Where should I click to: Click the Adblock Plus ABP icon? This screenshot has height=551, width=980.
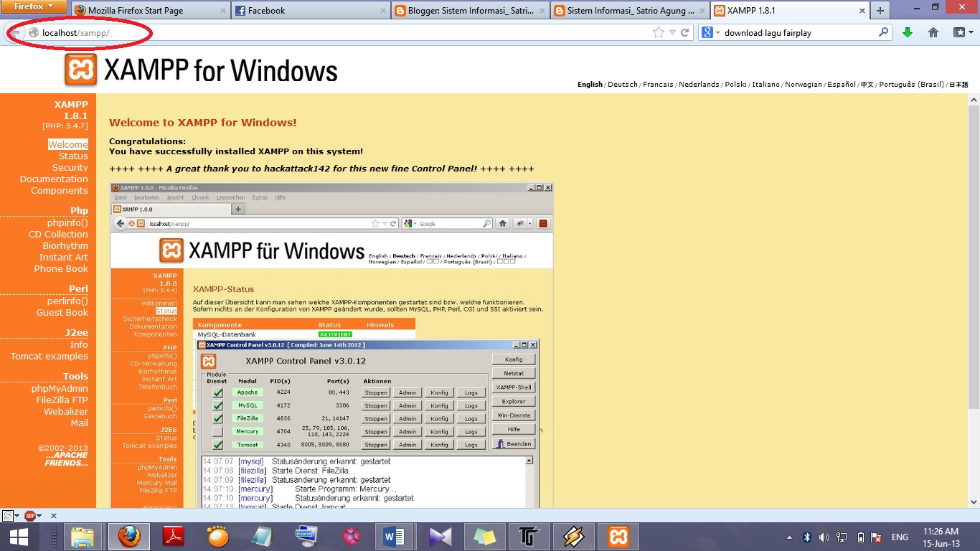point(30,516)
